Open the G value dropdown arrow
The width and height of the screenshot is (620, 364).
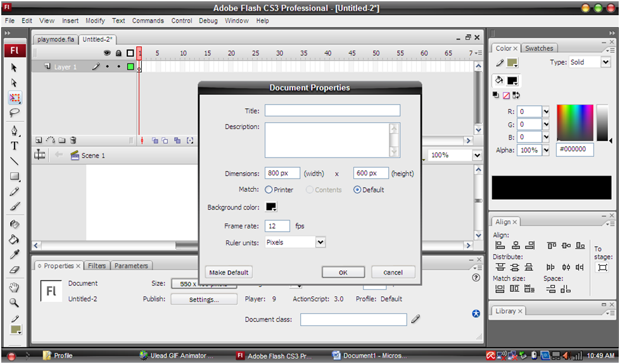click(546, 125)
